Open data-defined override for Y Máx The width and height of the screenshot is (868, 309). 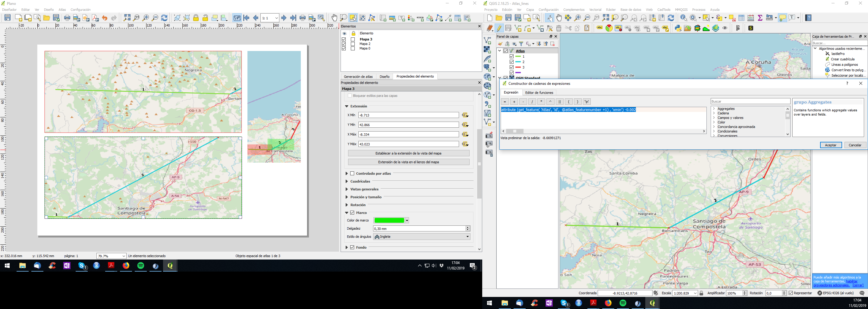coord(465,144)
